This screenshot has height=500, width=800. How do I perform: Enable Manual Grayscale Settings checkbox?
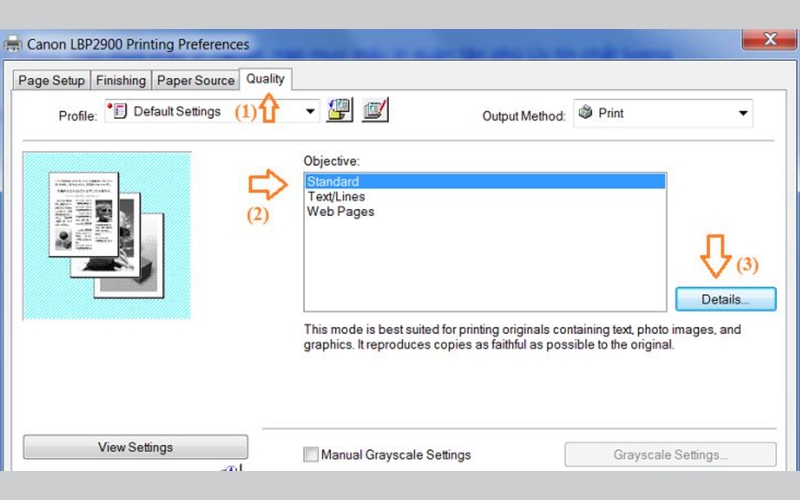(x=311, y=454)
